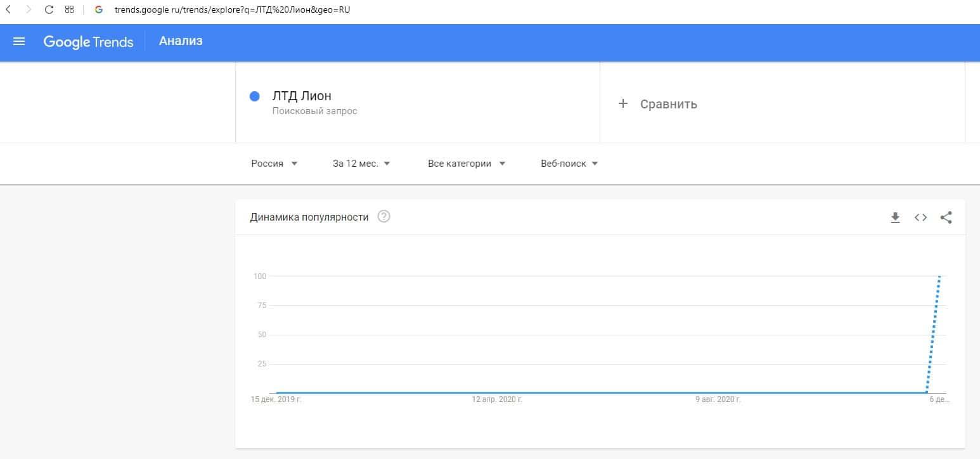Viewport: 980px width, 459px height.
Task: Open the Веб-поиск search type dropdown
Action: point(569,164)
